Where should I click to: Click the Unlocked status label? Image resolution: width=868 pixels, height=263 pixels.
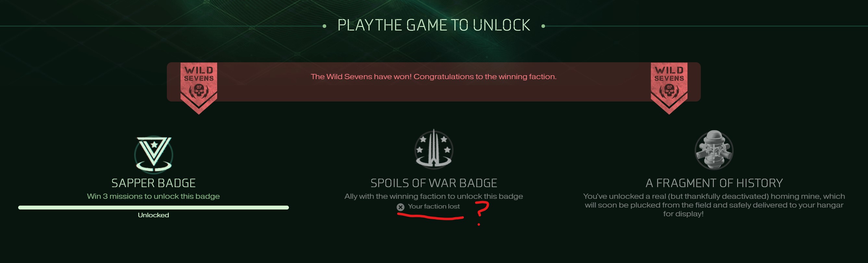pos(153,215)
